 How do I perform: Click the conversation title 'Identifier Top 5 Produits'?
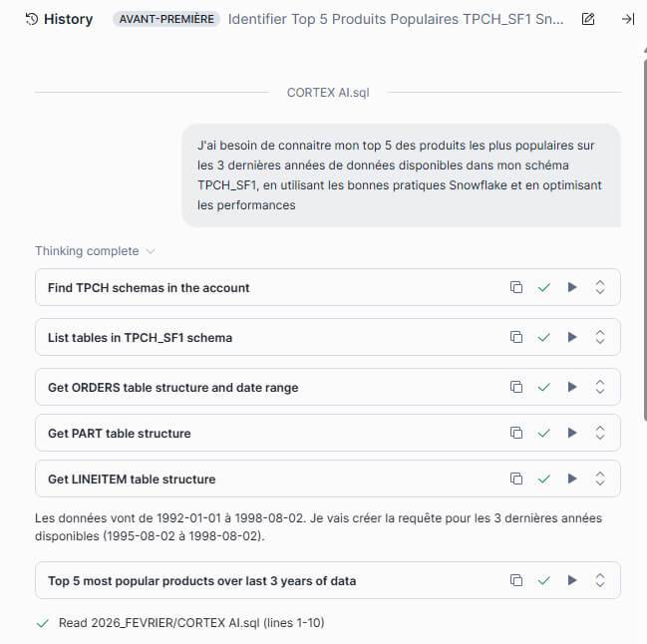(x=395, y=19)
